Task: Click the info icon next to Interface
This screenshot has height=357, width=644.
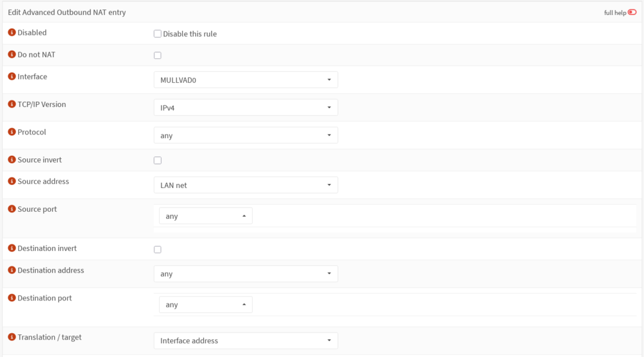Action: click(x=11, y=77)
